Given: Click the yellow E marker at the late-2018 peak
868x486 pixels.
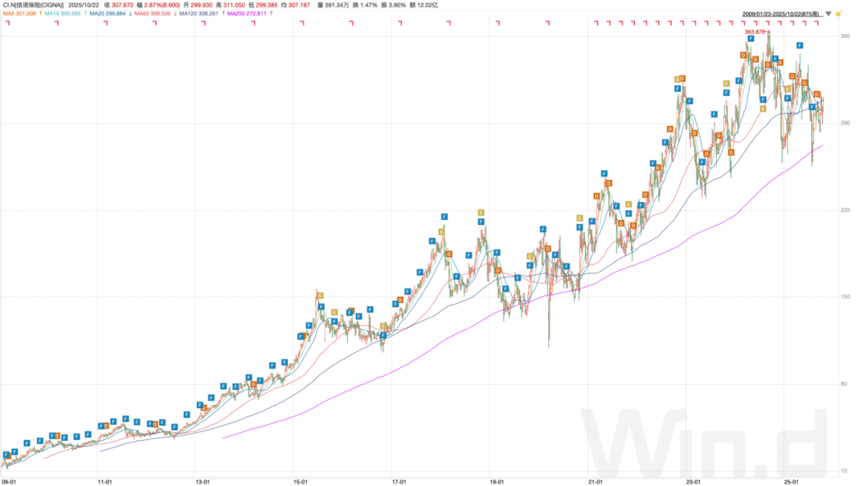Looking at the screenshot, I should 481,212.
